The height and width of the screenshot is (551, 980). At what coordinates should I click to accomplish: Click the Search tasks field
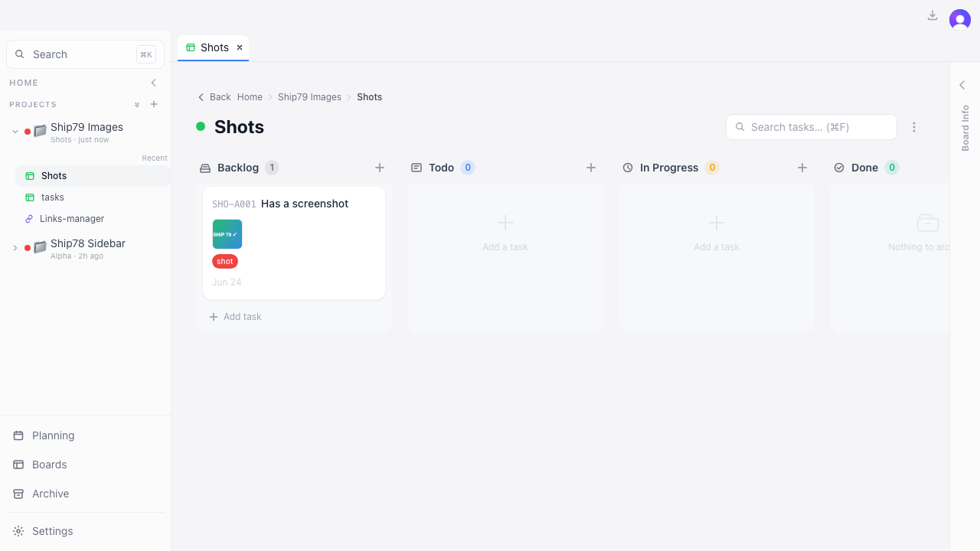coord(812,127)
